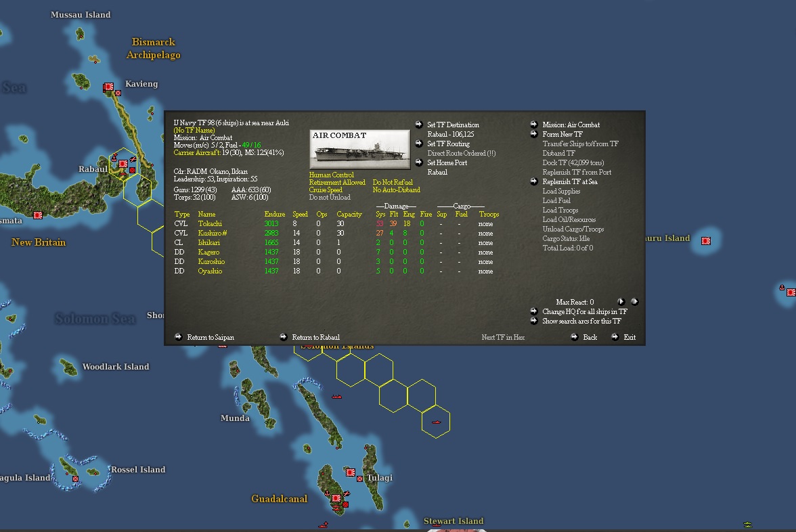Viewport: 796px width, 532px height.
Task: Click the Next TF in Hex button
Action: pos(503,337)
